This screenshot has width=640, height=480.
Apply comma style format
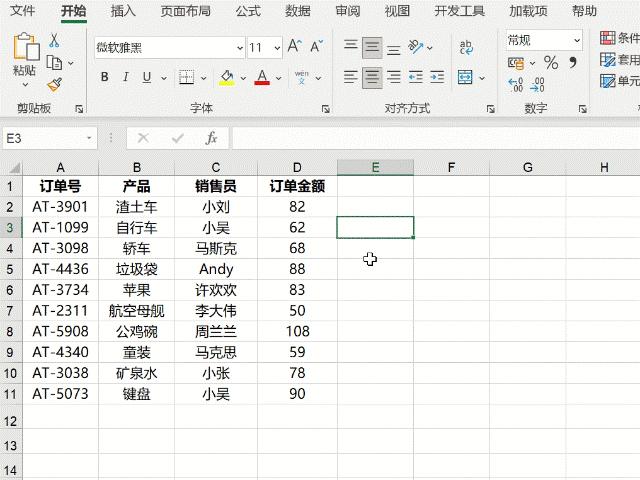pyautogui.click(x=573, y=62)
